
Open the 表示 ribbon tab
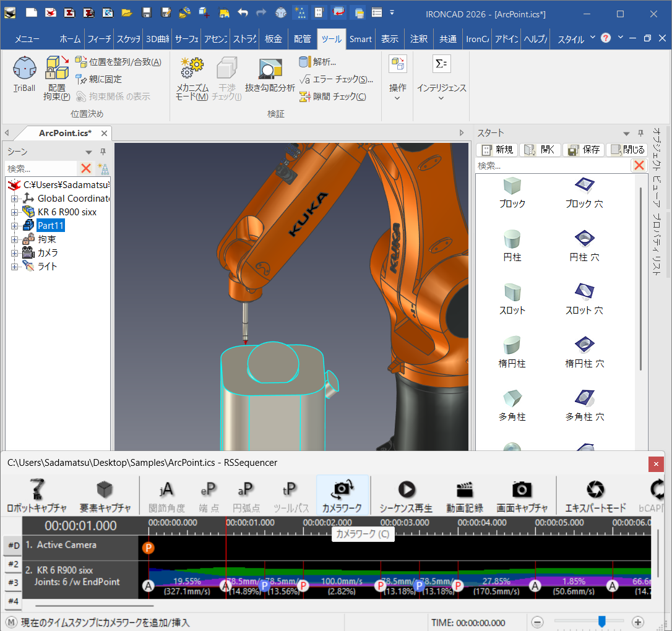[x=390, y=39]
